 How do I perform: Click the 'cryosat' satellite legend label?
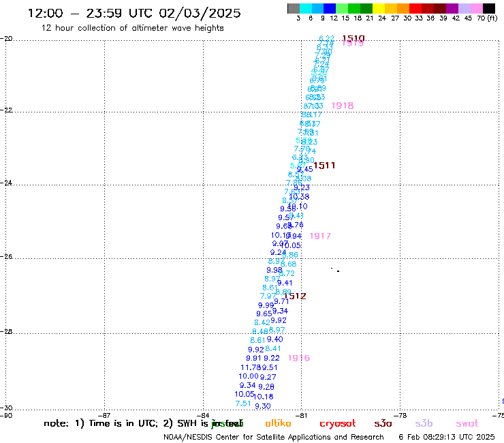[338, 423]
